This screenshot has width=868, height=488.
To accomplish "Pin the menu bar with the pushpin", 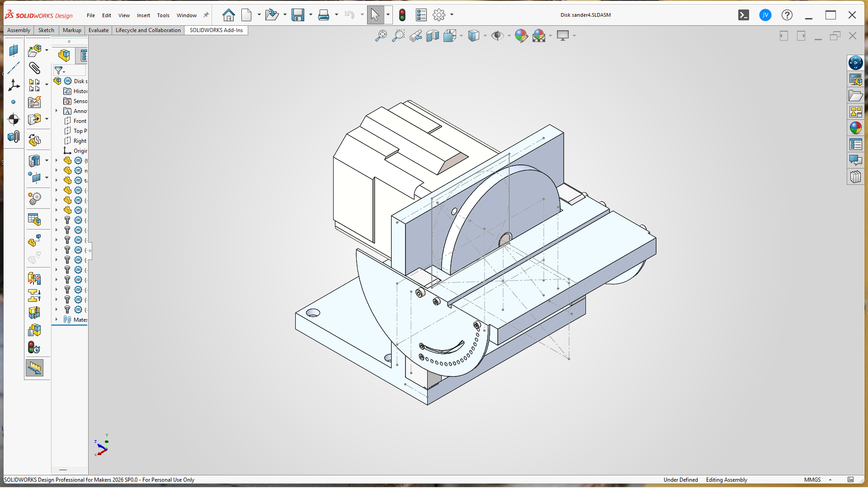I will coord(206,15).
